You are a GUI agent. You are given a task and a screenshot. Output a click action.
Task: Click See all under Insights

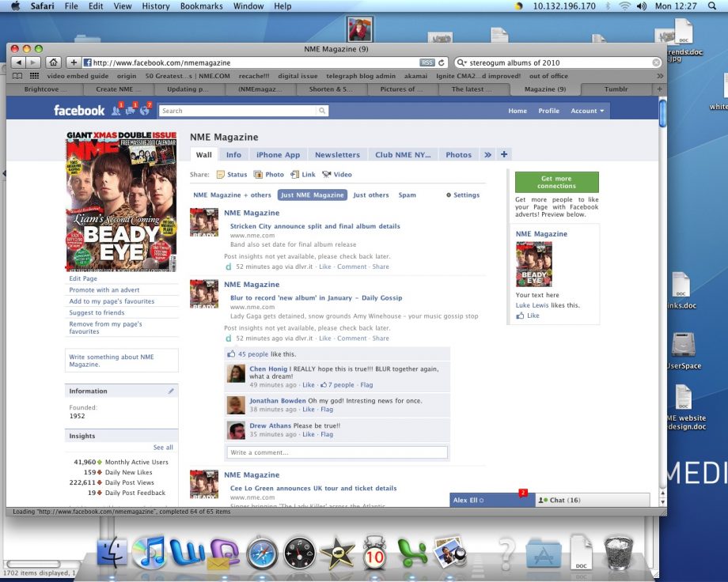163,448
